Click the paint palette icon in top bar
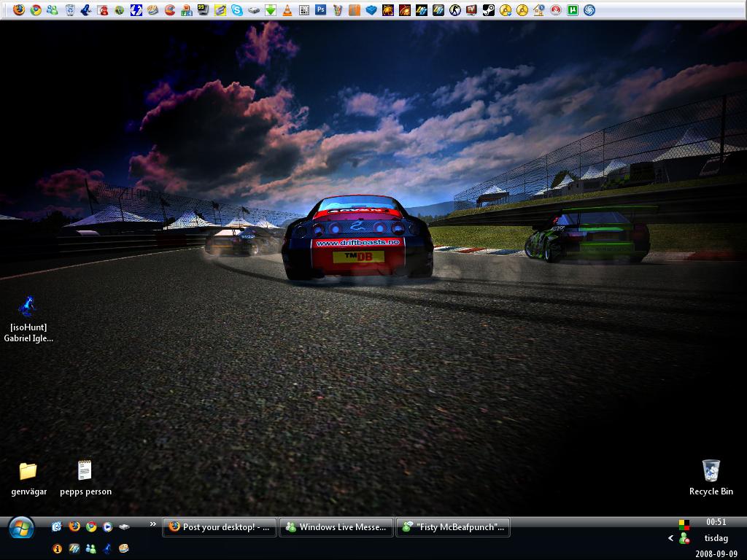The width and height of the screenshot is (747, 560). [x=153, y=9]
